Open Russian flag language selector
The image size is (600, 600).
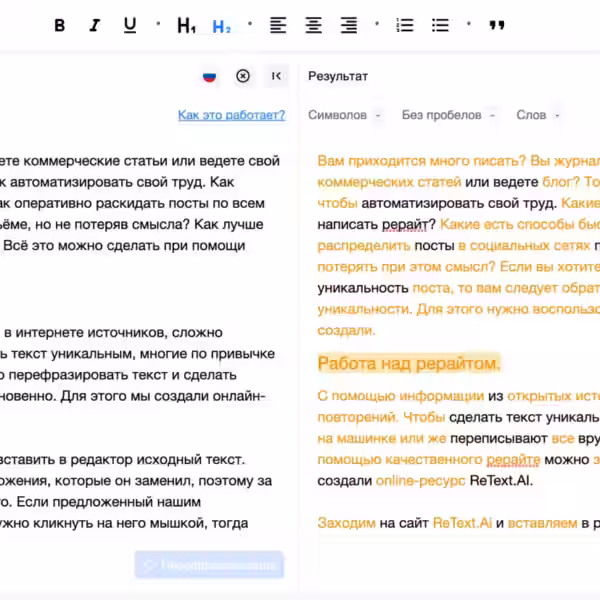click(x=209, y=76)
